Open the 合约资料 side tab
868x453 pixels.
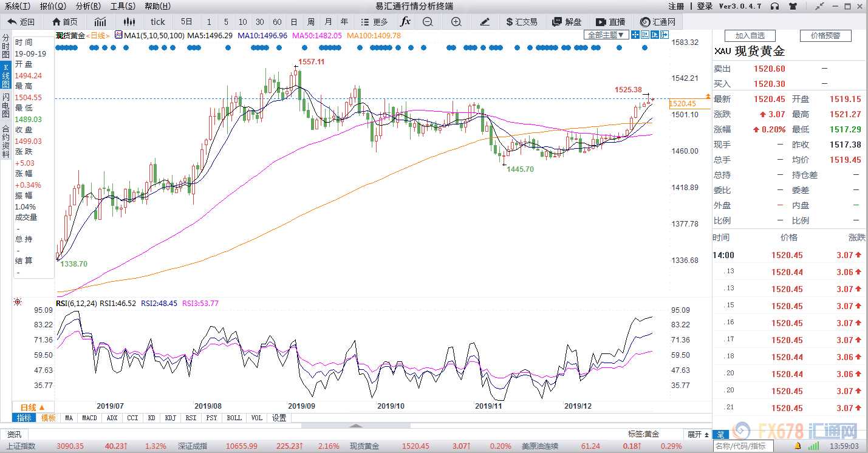(5, 141)
